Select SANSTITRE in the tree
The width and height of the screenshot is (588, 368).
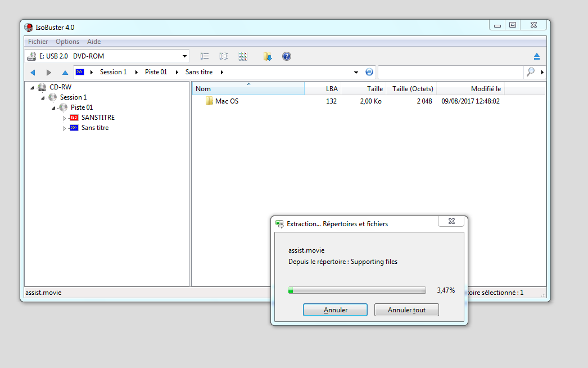click(x=98, y=118)
